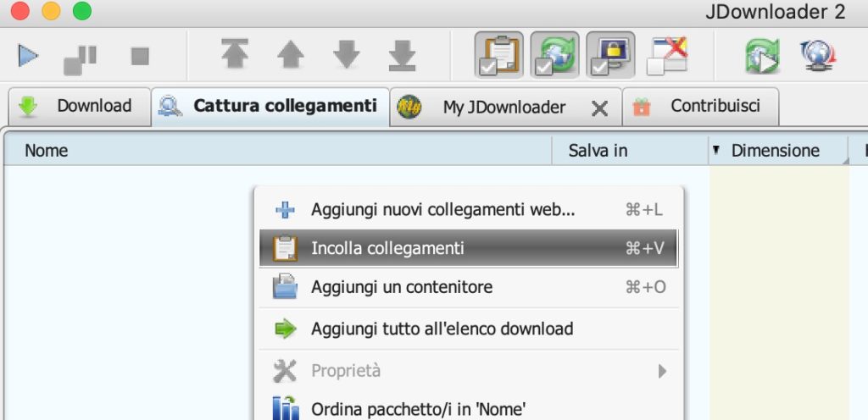The height and width of the screenshot is (420, 868).
Task: Disable silent mode toggle with red X
Action: coord(666,56)
